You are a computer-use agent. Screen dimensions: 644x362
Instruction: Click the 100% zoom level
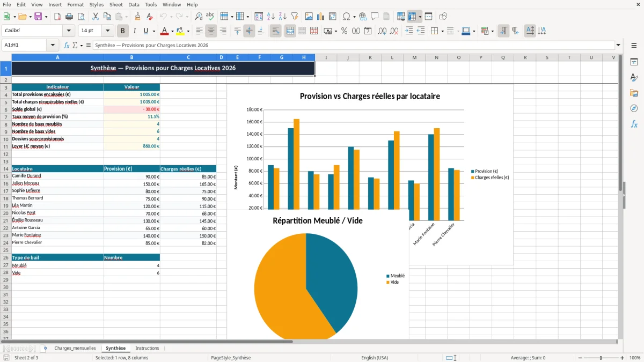coord(635,358)
